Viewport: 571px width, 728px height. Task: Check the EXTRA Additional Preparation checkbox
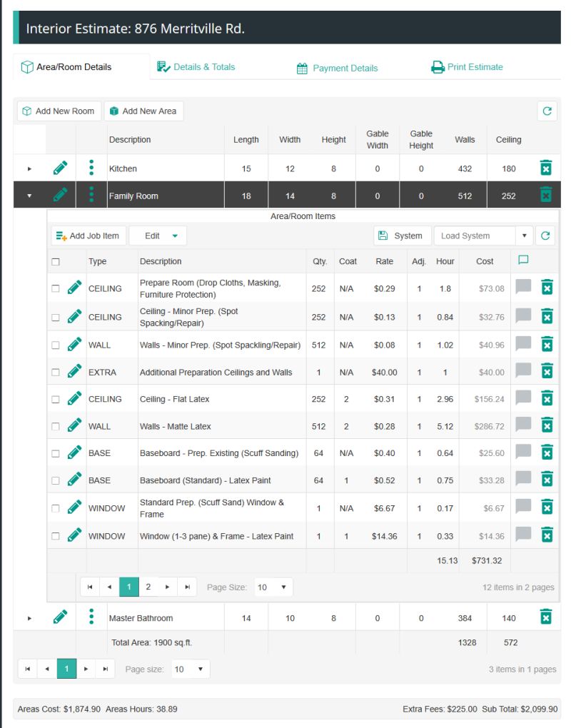[56, 373]
